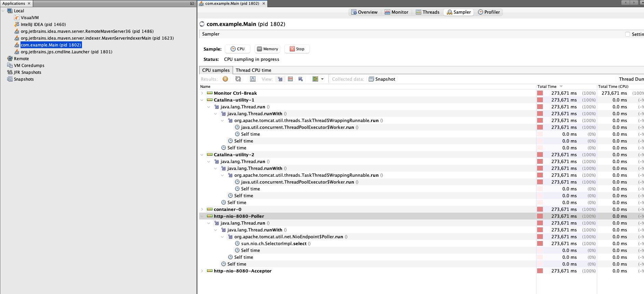
Task: Click the loading spinner icon beside com.example.Main heading
Action: tap(202, 24)
